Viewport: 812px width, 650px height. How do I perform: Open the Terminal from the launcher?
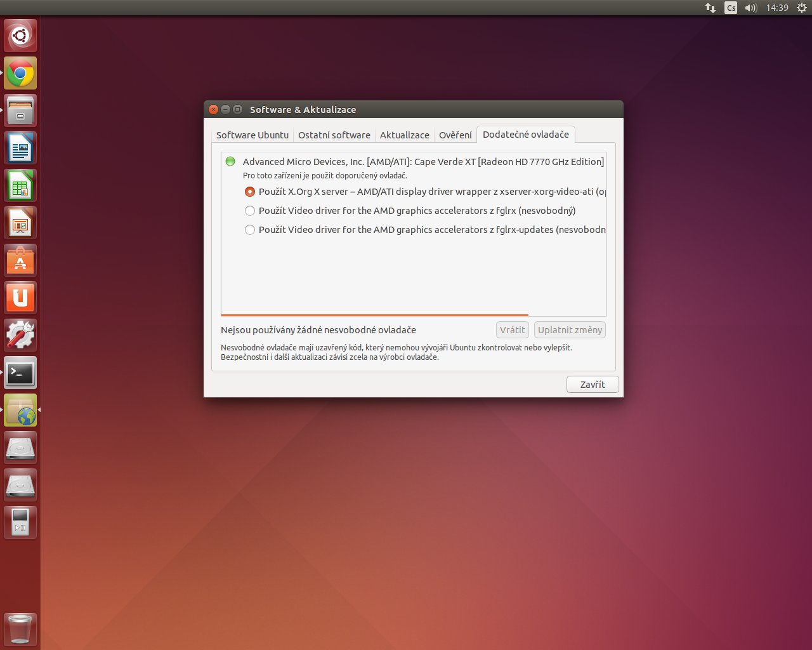20,373
